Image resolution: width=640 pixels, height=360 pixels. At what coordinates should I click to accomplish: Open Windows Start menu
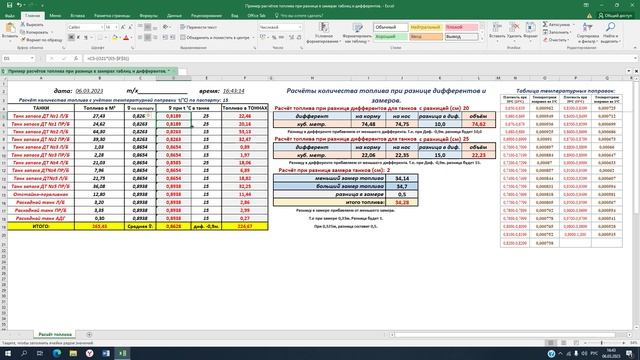[x=8, y=353]
